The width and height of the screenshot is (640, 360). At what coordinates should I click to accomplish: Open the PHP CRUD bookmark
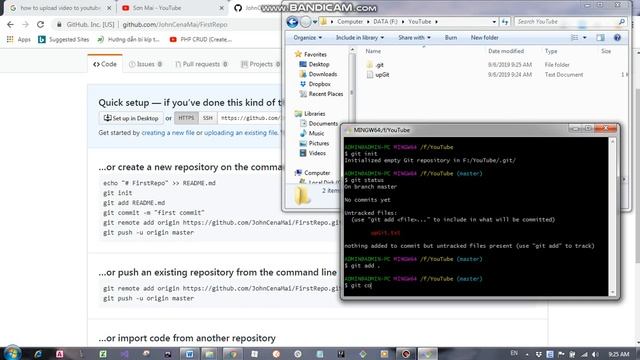click(201, 40)
